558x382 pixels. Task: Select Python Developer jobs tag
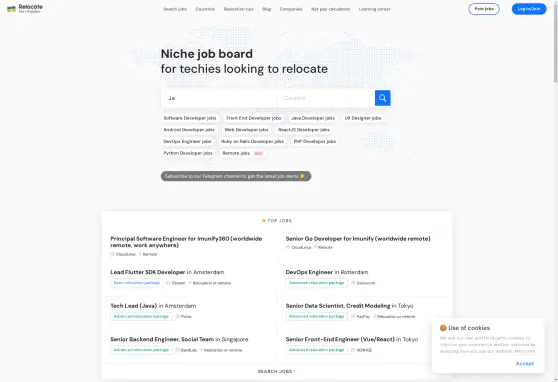click(188, 153)
